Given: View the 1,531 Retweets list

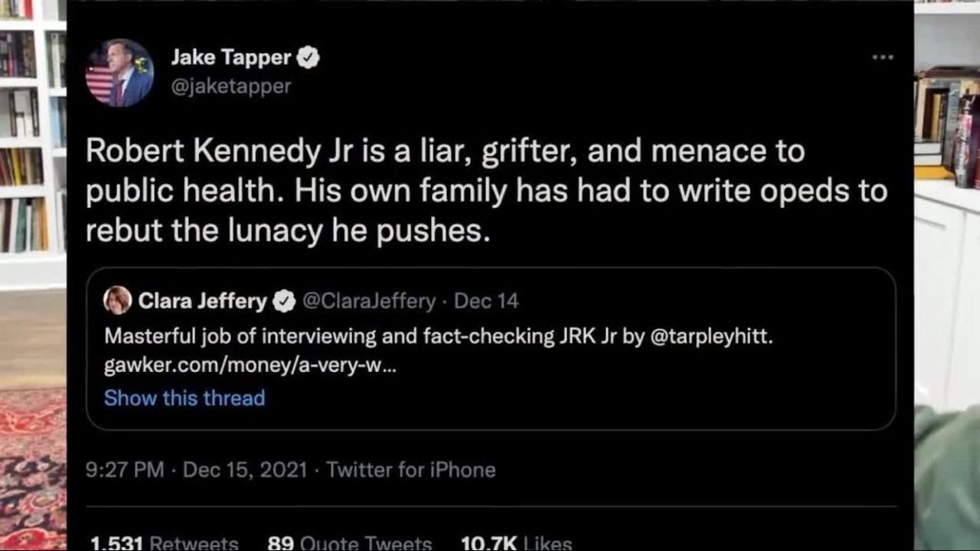Looking at the screenshot, I should tap(165, 543).
